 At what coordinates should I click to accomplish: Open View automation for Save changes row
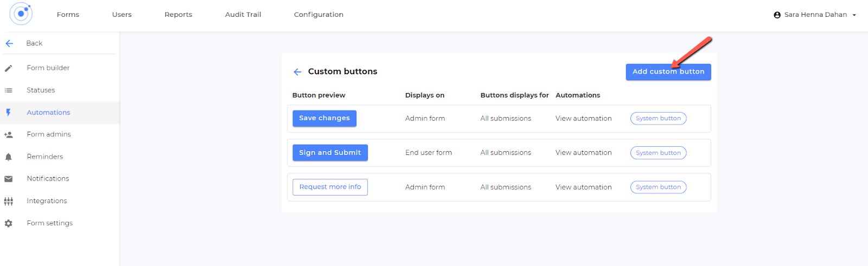pos(583,119)
